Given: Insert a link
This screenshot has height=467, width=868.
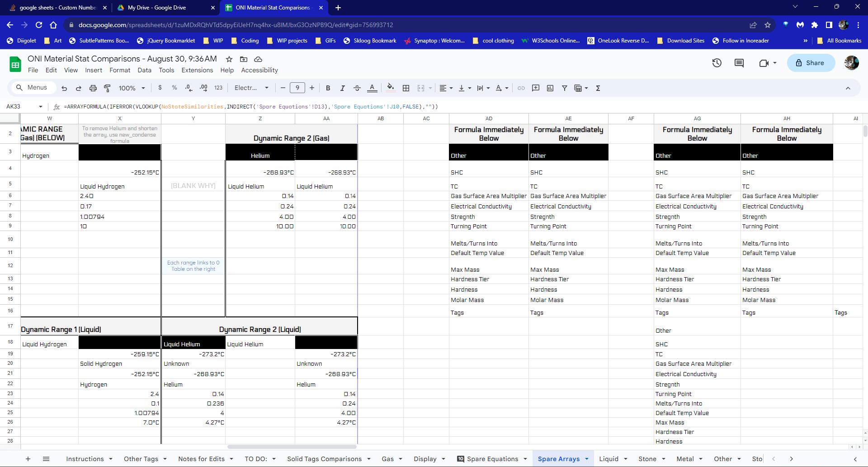Looking at the screenshot, I should pyautogui.click(x=521, y=88).
